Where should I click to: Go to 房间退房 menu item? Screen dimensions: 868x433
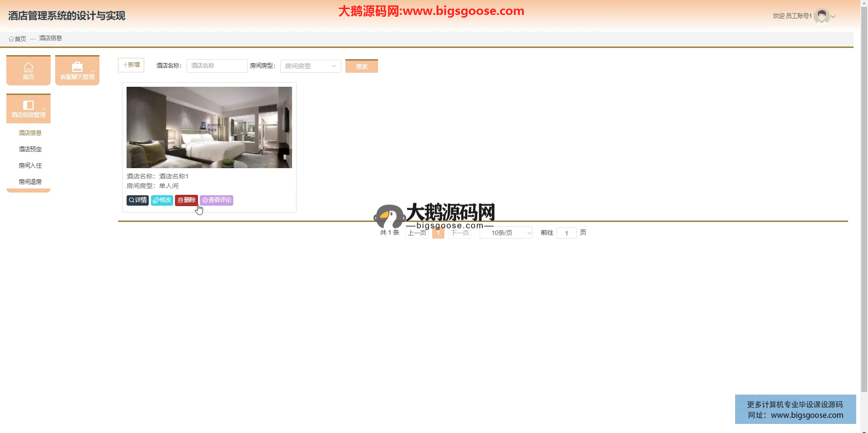point(30,182)
